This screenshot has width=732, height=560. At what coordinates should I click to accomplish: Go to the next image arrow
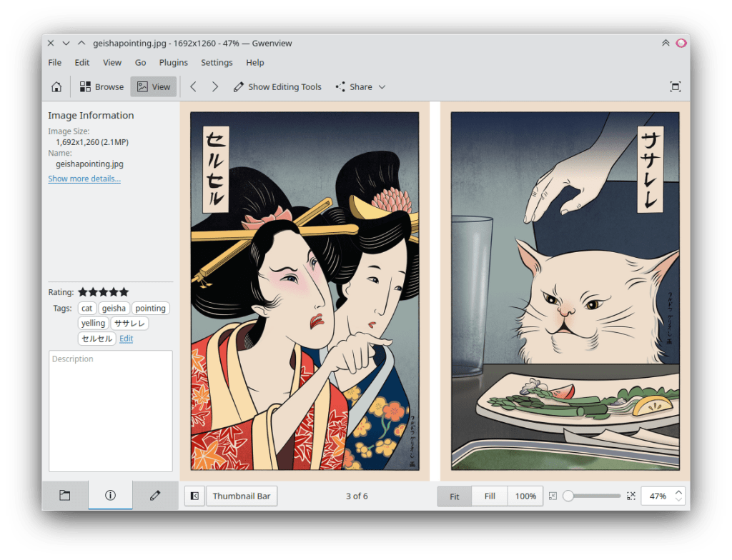tap(214, 87)
